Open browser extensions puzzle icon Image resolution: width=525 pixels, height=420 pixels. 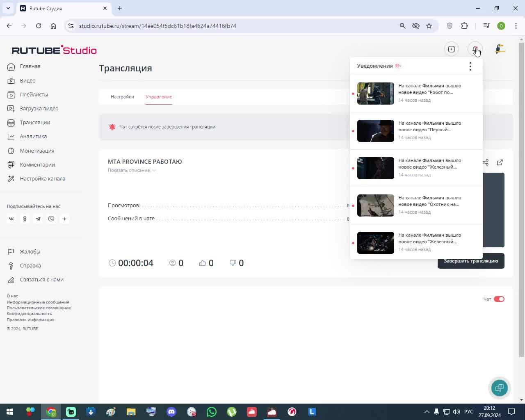[x=464, y=26]
